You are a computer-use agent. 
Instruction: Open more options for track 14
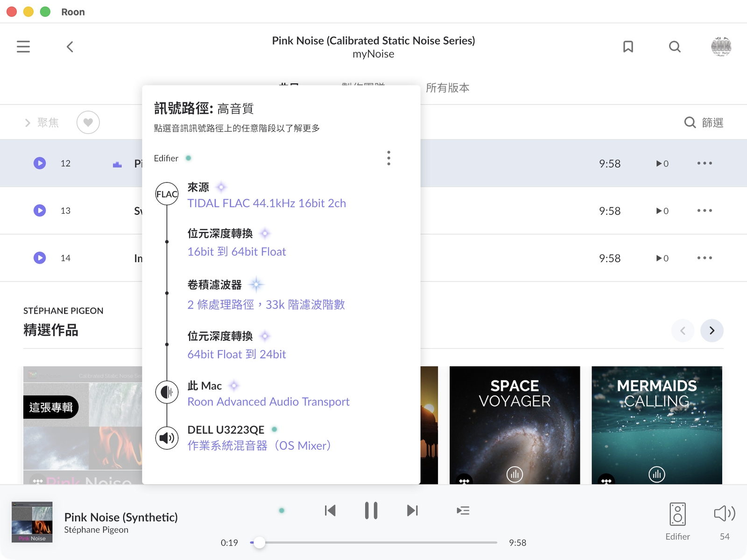[x=705, y=258]
